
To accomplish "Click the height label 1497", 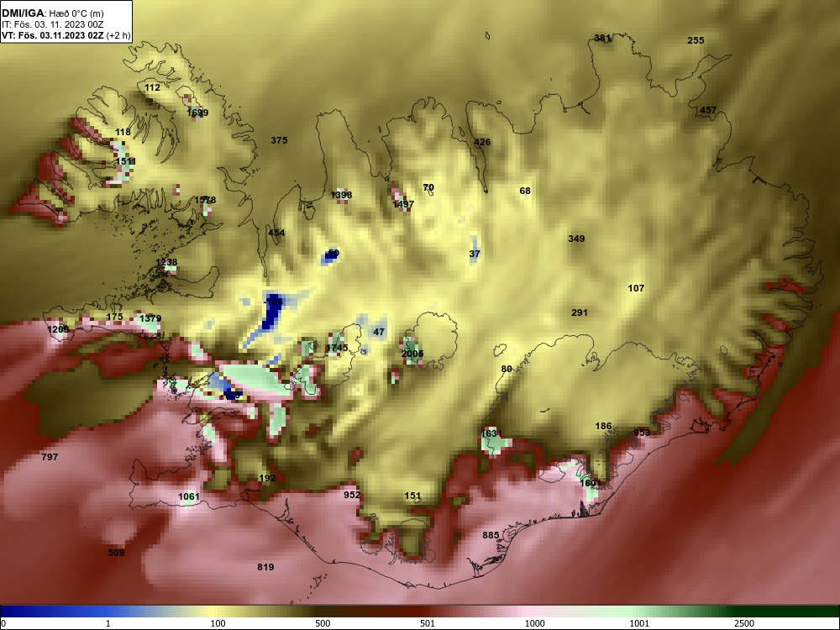I will coord(403,204).
